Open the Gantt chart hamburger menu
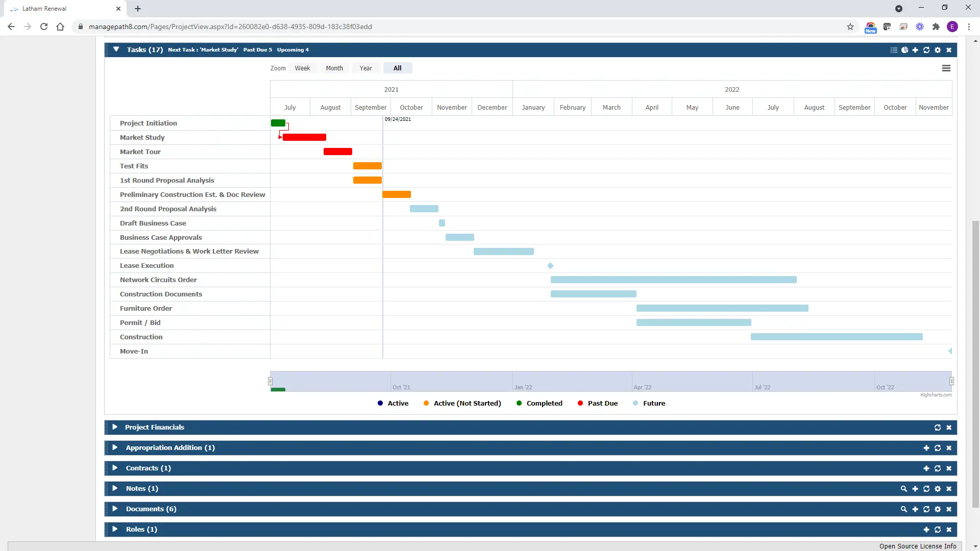 click(946, 68)
